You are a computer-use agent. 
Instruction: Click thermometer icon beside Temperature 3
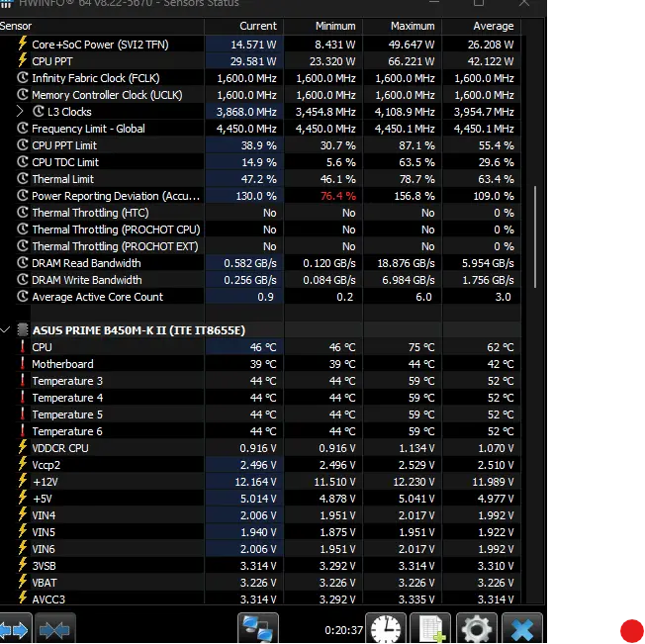pos(23,381)
